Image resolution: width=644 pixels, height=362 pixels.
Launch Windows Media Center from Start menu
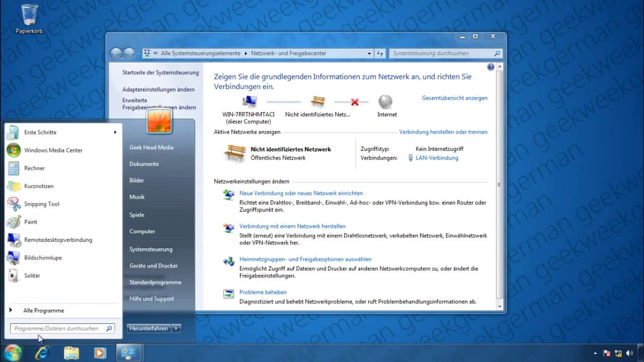[x=63, y=150]
